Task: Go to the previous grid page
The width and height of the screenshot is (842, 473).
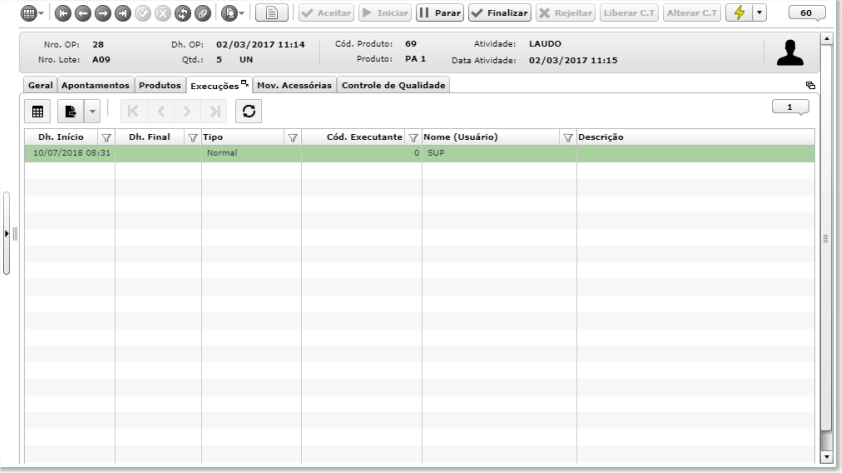Action: pos(161,111)
